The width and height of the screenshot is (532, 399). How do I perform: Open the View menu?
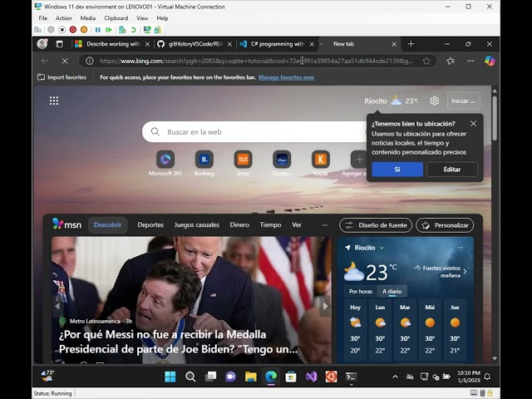click(x=142, y=18)
